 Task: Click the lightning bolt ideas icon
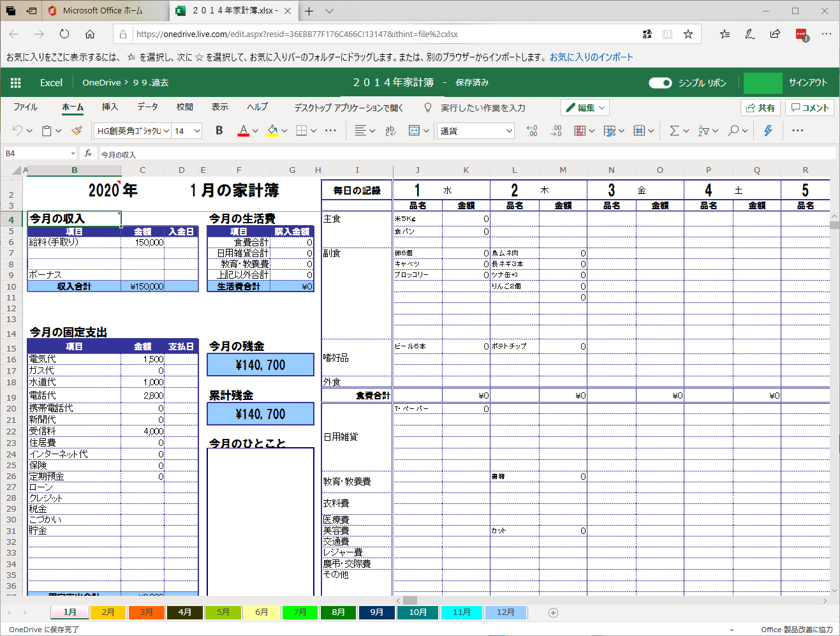[x=768, y=130]
